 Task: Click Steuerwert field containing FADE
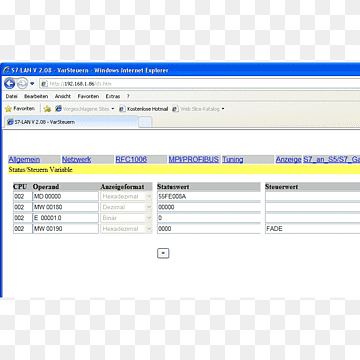(x=313, y=229)
